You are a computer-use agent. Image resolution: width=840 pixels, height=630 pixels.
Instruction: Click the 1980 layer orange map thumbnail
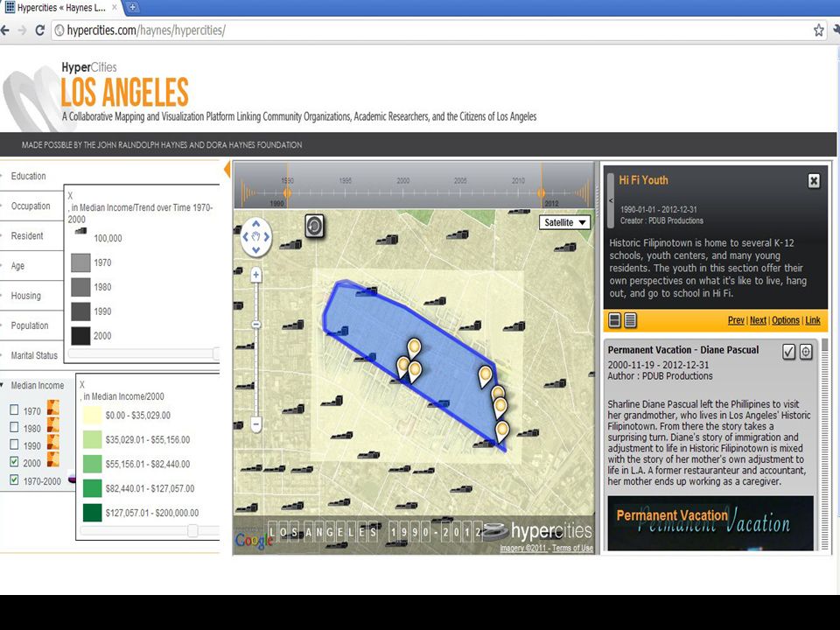click(x=53, y=425)
